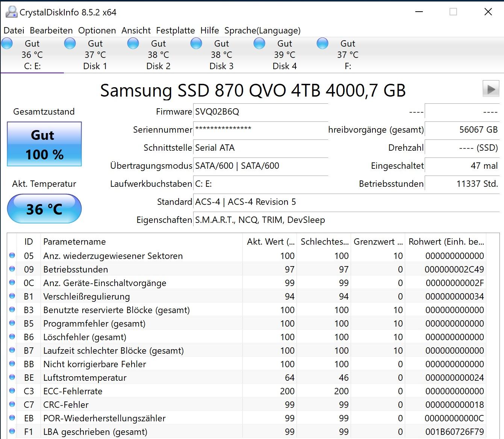
Task: Open the Datei menu
Action: pos(14,30)
